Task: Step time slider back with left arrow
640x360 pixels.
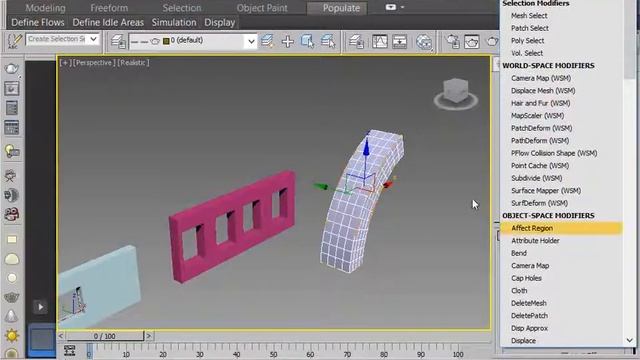Action: pyautogui.click(x=61, y=336)
